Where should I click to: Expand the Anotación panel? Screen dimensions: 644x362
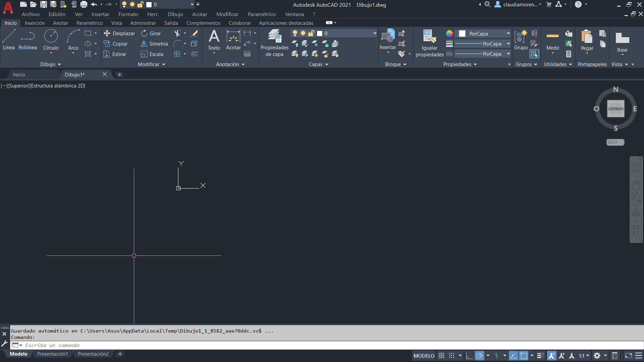point(230,64)
